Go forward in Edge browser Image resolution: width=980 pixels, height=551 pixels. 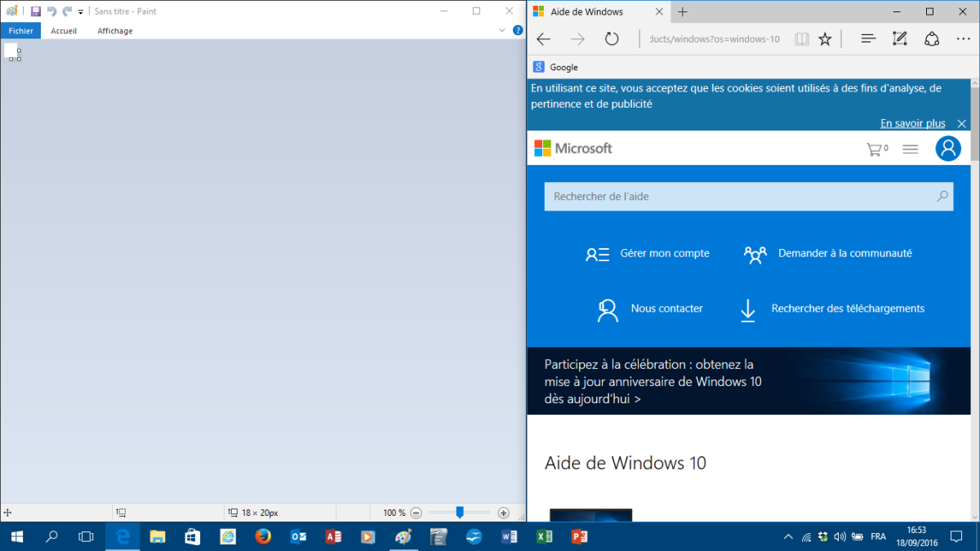[577, 39]
